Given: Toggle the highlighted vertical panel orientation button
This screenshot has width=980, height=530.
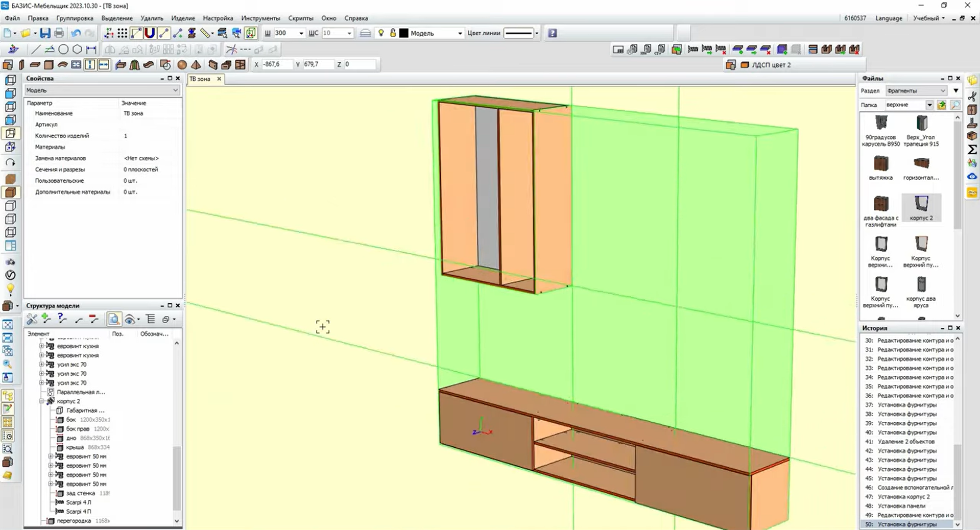Looking at the screenshot, I should point(90,65).
